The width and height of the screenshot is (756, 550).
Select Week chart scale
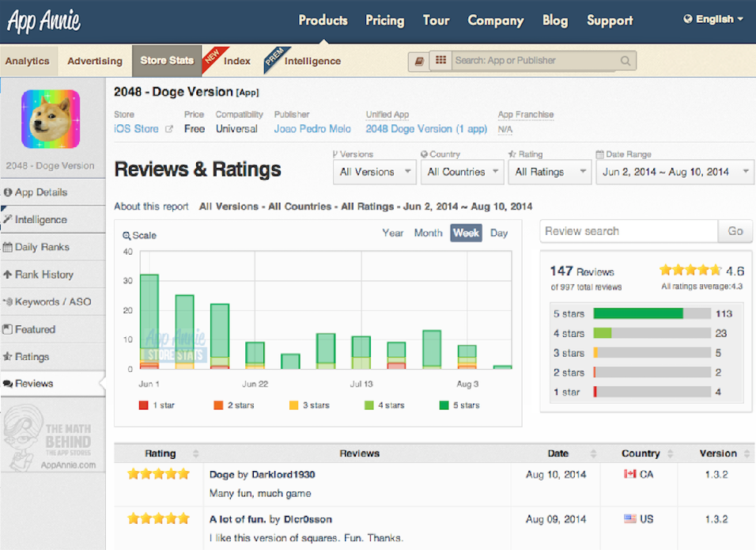click(467, 233)
